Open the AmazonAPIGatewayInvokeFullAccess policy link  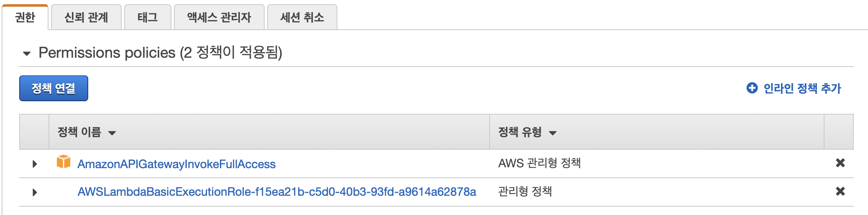[176, 164]
